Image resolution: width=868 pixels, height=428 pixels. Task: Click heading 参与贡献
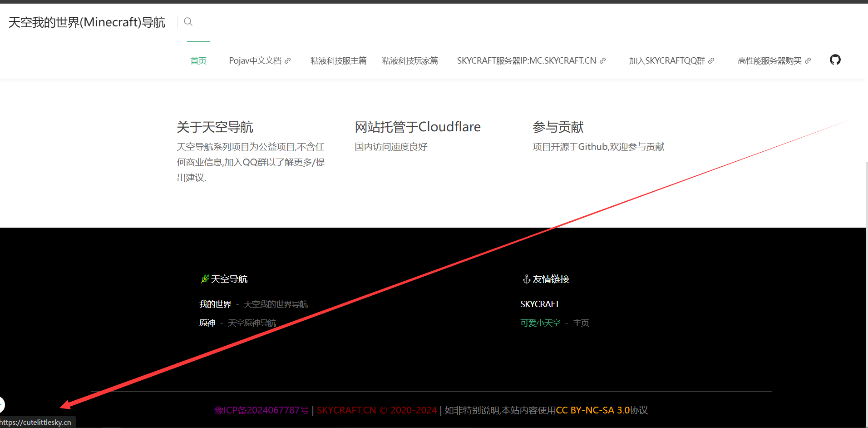[x=558, y=127]
